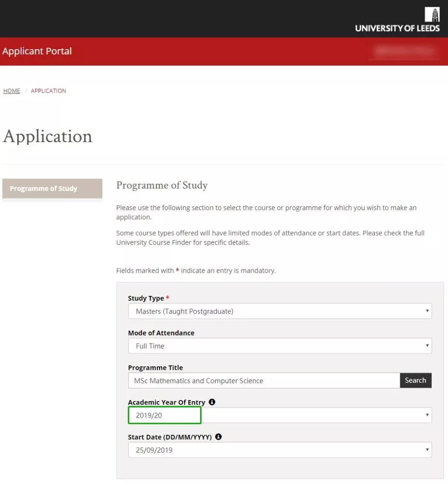448x484 pixels.
Task: Open the blurred user account menu
Action: [x=405, y=51]
